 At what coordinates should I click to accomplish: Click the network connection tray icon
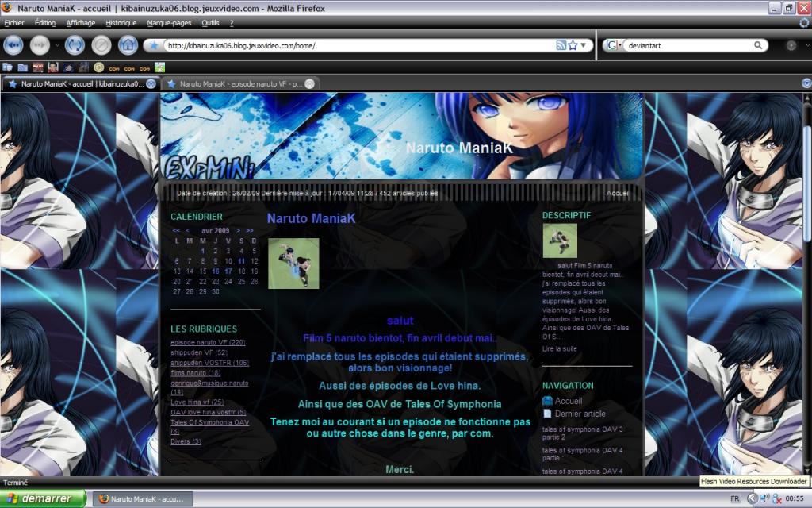(x=765, y=498)
